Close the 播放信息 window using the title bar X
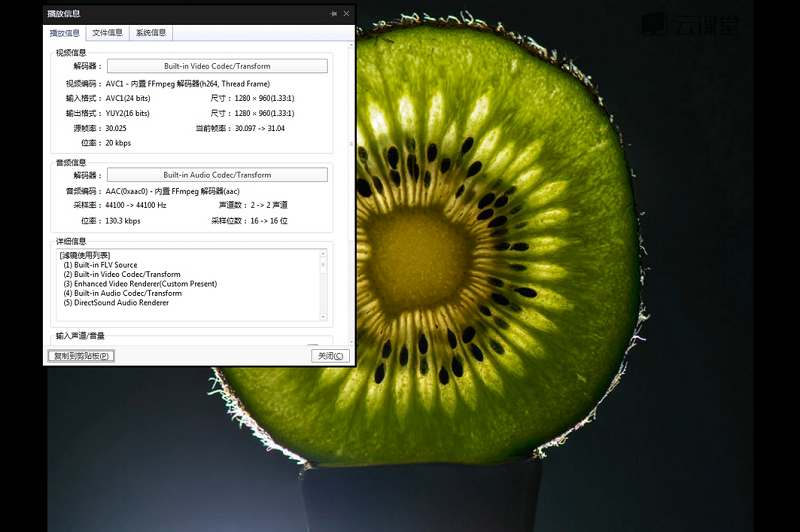This screenshot has height=532, width=800. point(346,14)
